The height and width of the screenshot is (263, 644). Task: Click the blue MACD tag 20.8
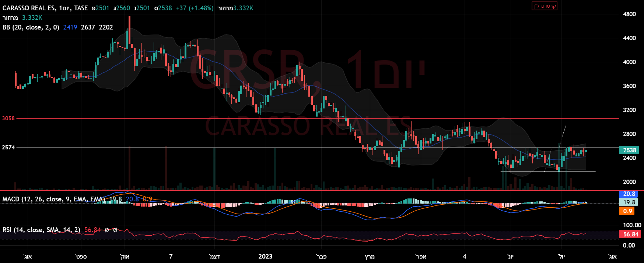629,194
